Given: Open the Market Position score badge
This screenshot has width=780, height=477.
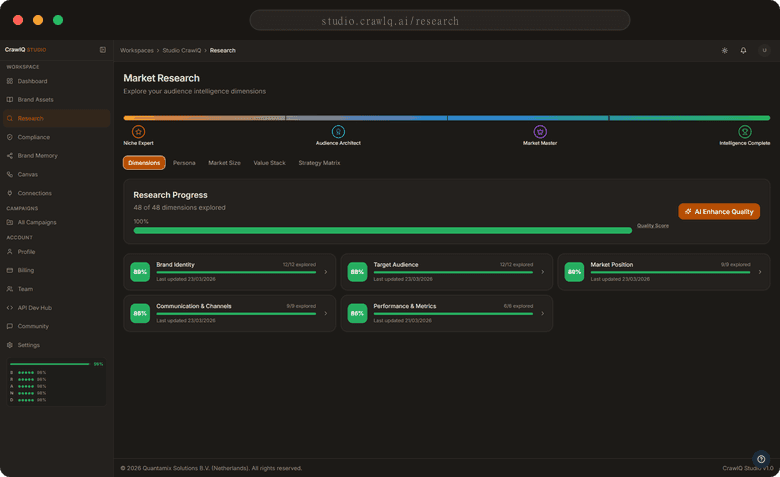Looking at the screenshot, I should [575, 272].
